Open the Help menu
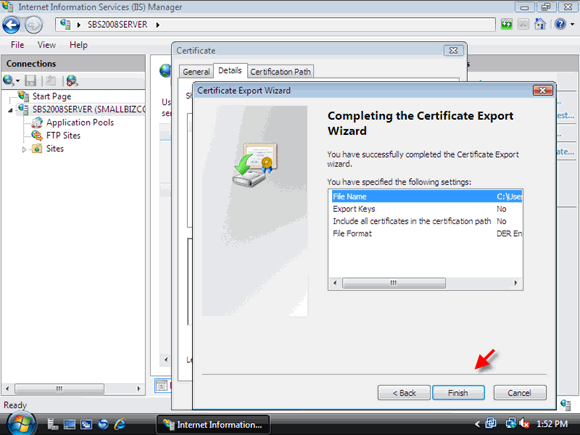Screen dimensions: 580x435 coord(78,45)
